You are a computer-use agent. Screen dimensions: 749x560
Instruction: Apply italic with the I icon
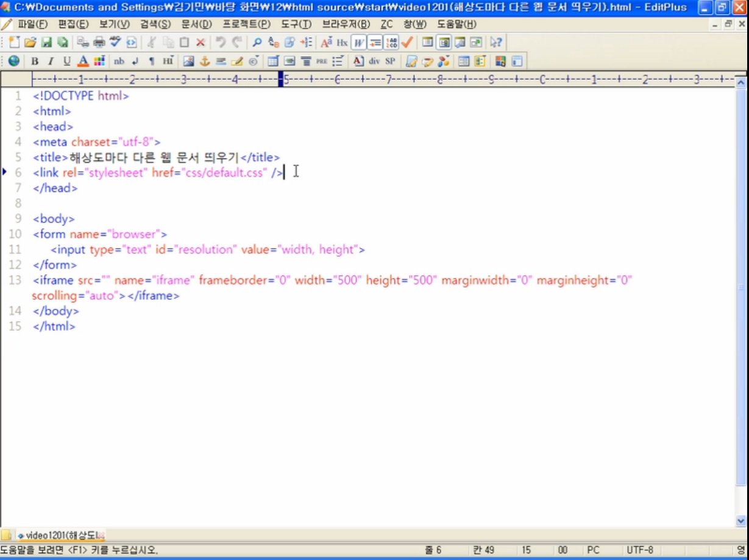click(51, 61)
